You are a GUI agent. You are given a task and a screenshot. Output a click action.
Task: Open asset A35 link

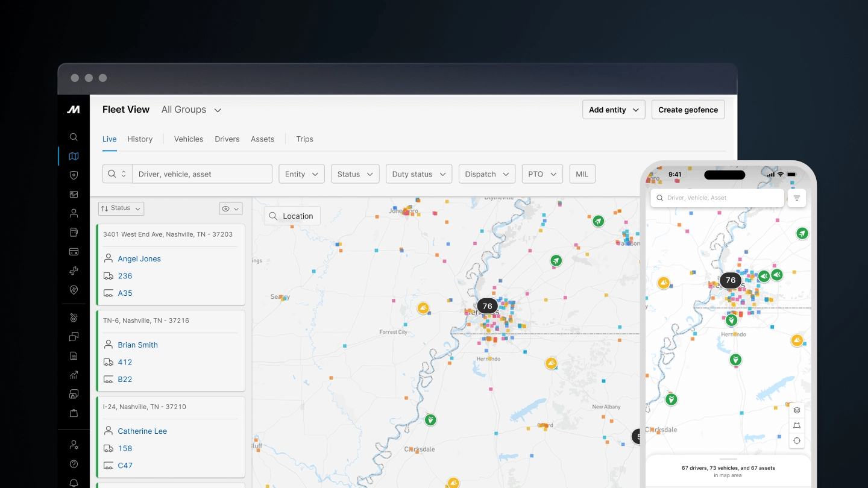point(125,293)
